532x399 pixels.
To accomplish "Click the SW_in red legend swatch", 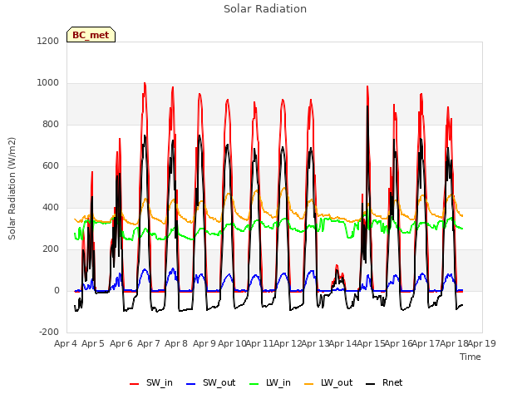I will [134, 384].
